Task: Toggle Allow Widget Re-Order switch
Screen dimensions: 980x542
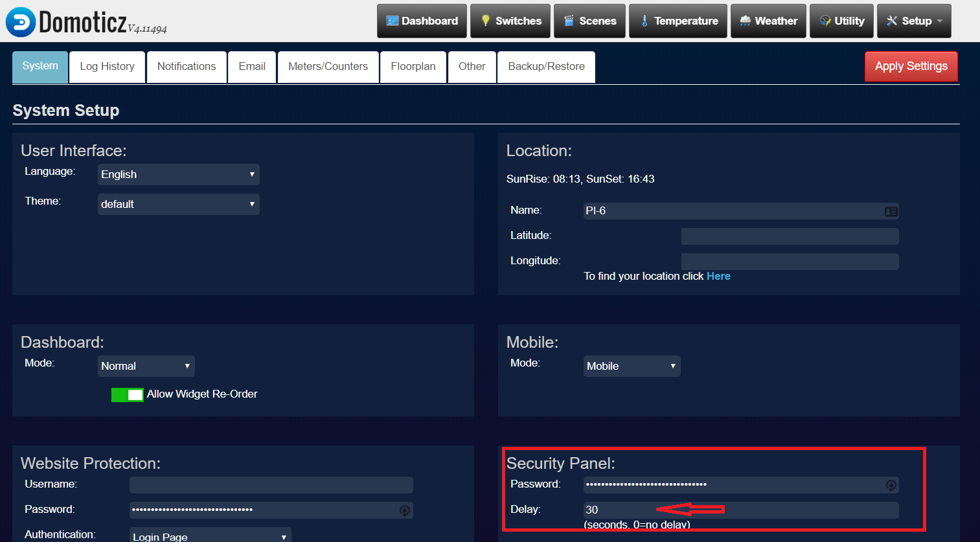Action: (128, 394)
